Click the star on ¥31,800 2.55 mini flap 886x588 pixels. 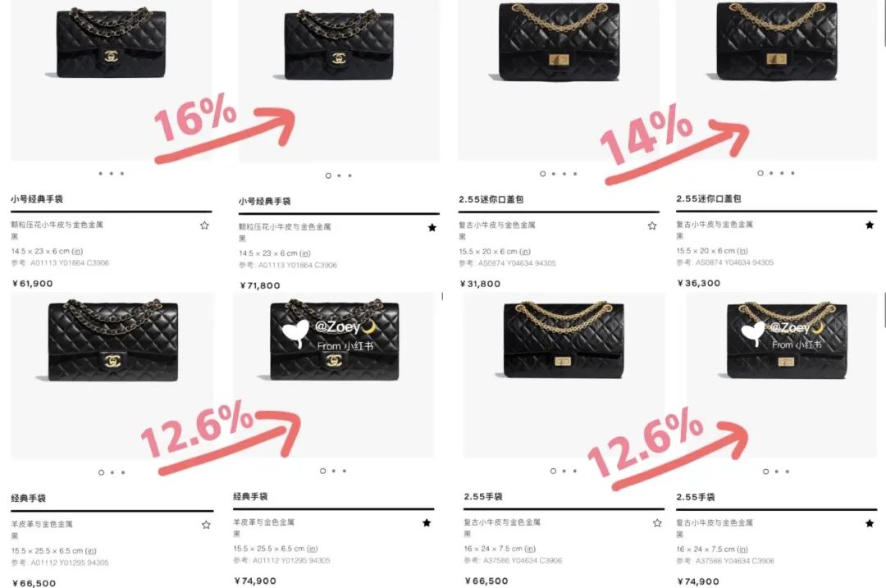652,226
